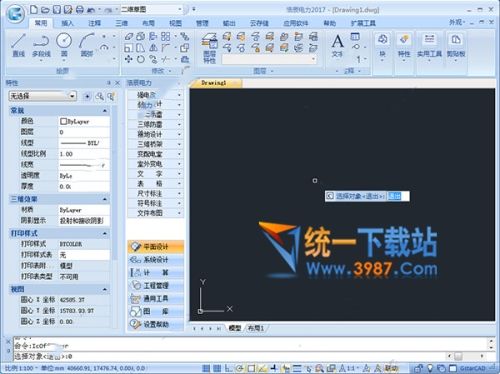Expand the 三维桥架 menu arrow
The height and width of the screenshot is (374, 500).
click(x=179, y=144)
